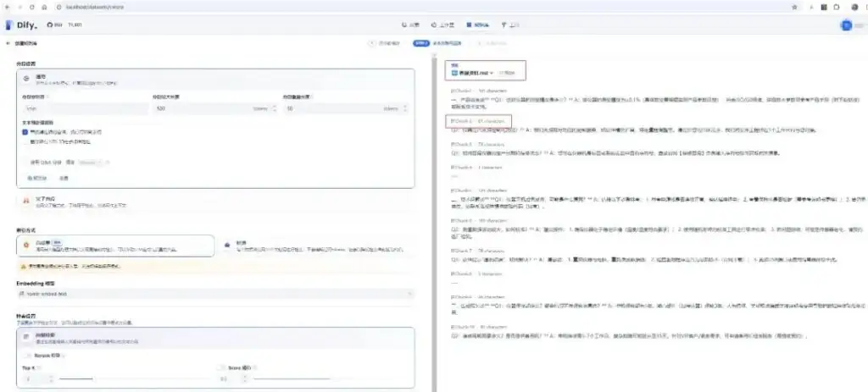Click the document file icon in preview selector

454,73
